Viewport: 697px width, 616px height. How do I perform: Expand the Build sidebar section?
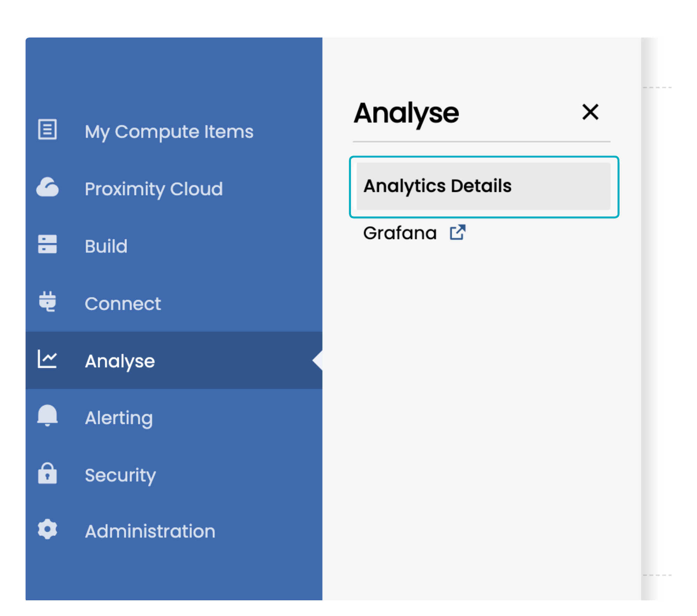pos(106,246)
